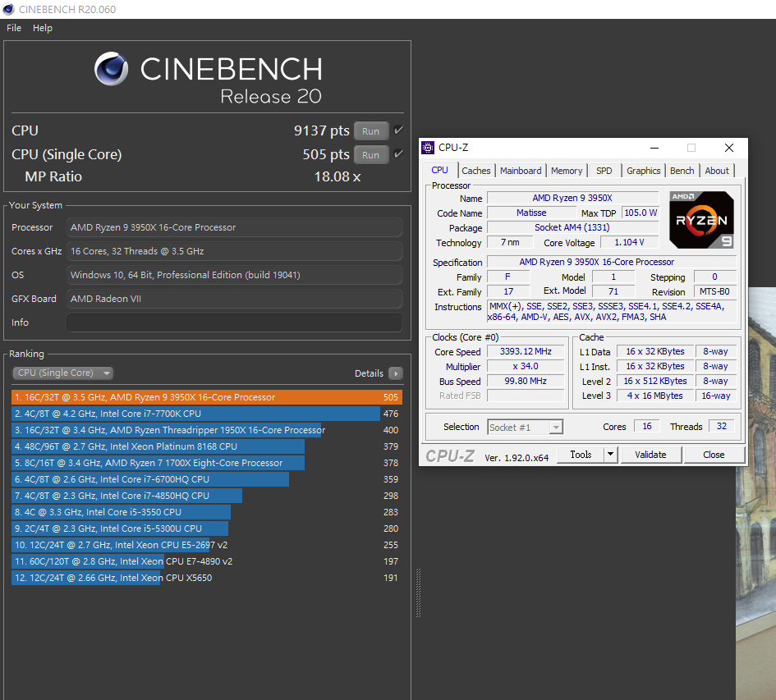This screenshot has width=776, height=700.
Task: Click the Cinebench app icon in title bar
Action: click(8, 9)
